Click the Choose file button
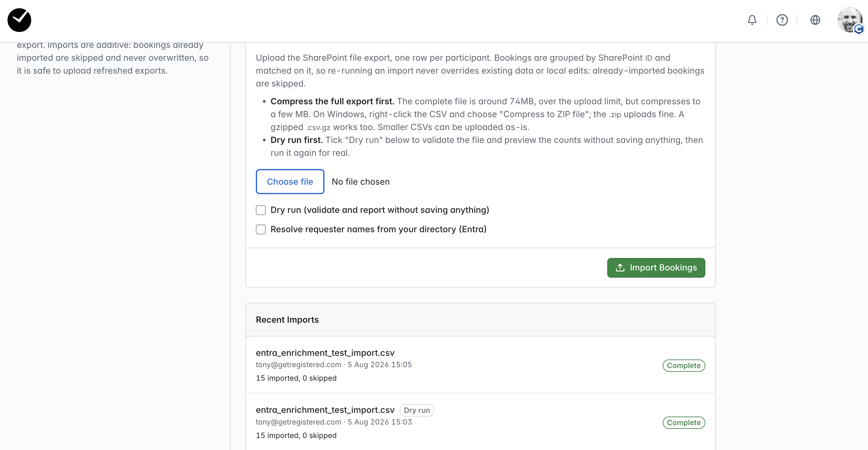 (x=290, y=182)
